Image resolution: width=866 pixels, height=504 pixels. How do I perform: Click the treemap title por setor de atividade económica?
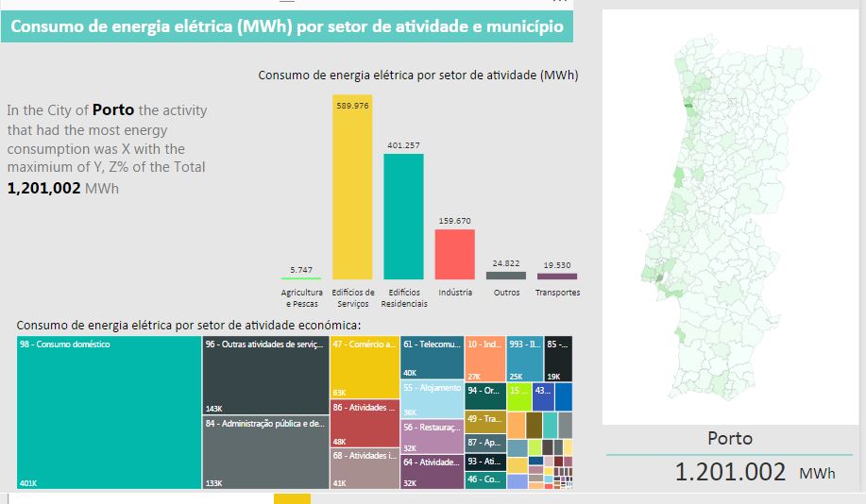(x=188, y=325)
